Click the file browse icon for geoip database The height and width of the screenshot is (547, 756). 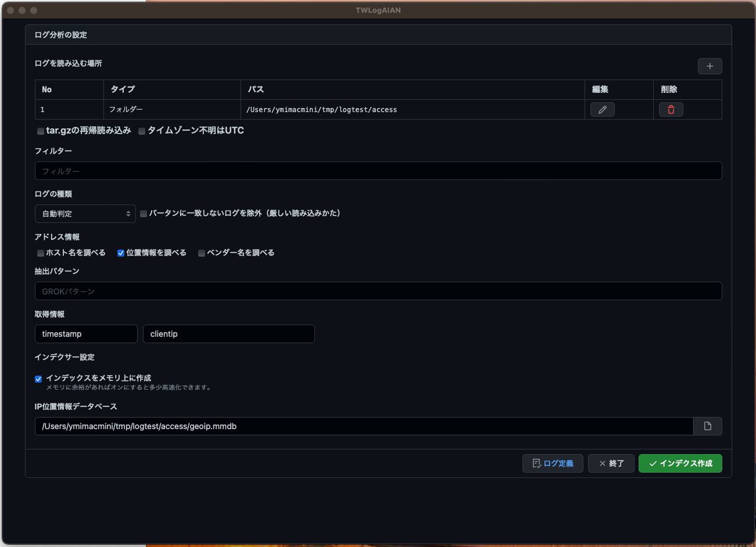[707, 426]
